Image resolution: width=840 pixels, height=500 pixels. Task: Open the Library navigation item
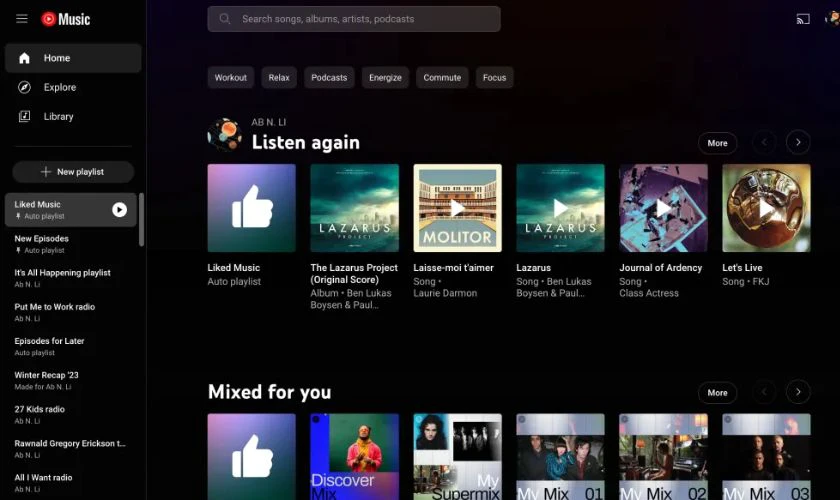73,116
